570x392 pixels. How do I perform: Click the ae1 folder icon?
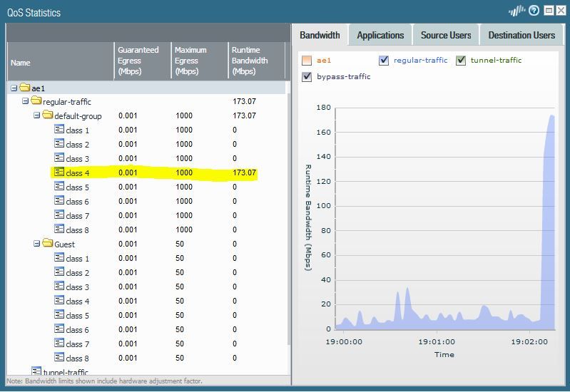click(x=25, y=88)
